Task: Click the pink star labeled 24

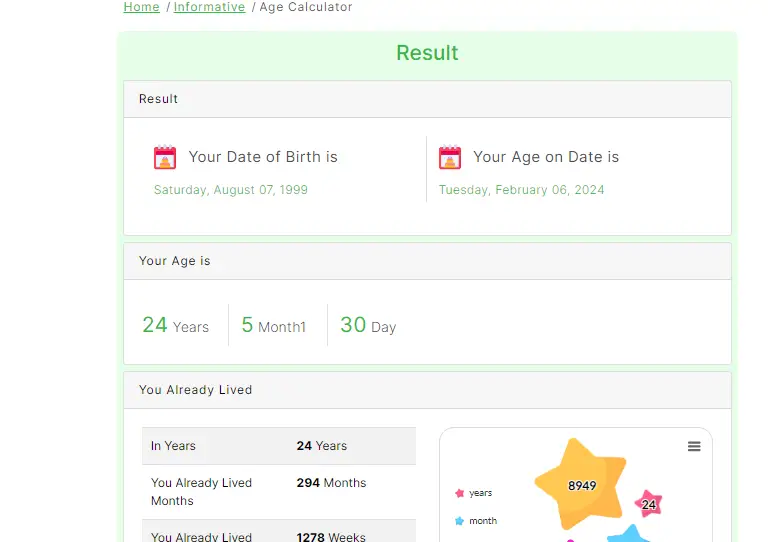Action: [x=649, y=504]
